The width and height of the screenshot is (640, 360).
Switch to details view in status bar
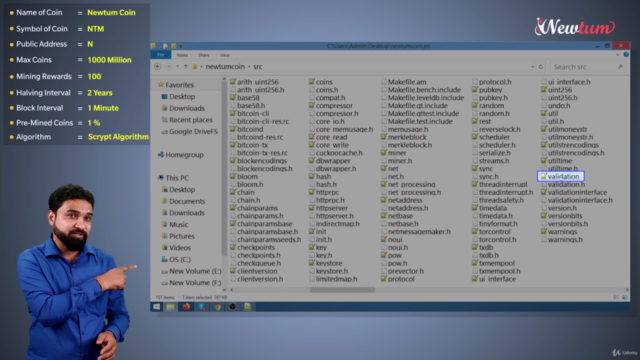tap(616, 297)
